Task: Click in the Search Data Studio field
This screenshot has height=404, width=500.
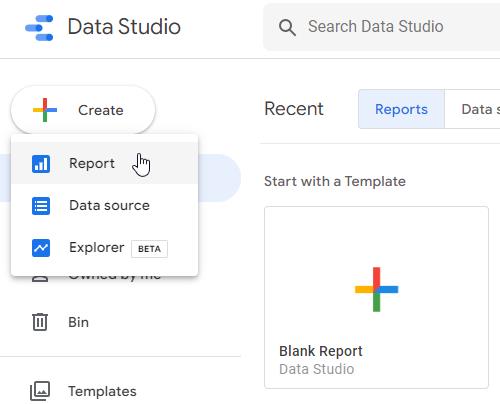Action: pos(382,27)
